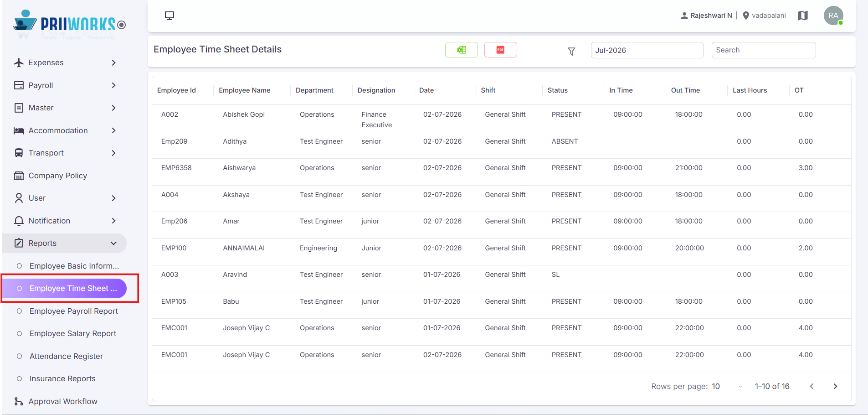Expand the Payroll menu chevron
This screenshot has height=415, width=868.
click(113, 85)
